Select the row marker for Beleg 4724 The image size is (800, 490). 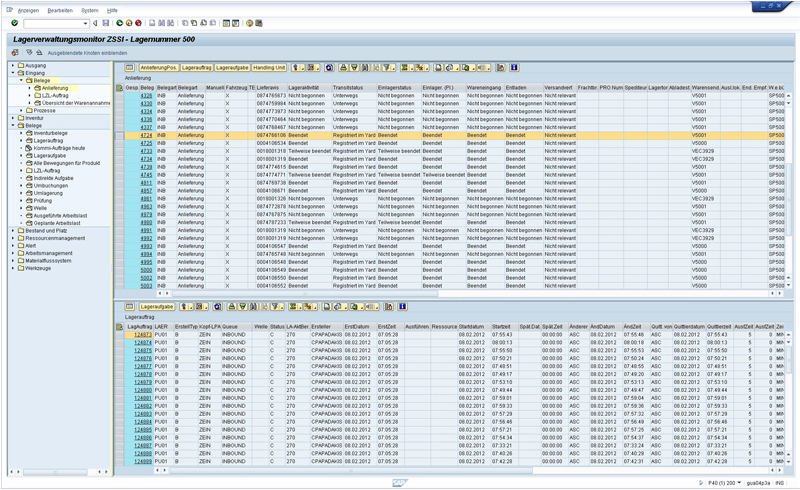pos(119,135)
